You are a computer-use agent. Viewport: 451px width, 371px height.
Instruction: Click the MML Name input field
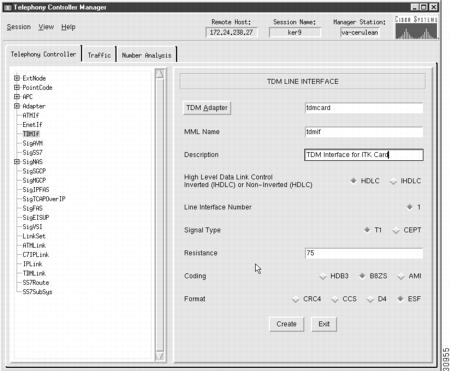tap(364, 132)
